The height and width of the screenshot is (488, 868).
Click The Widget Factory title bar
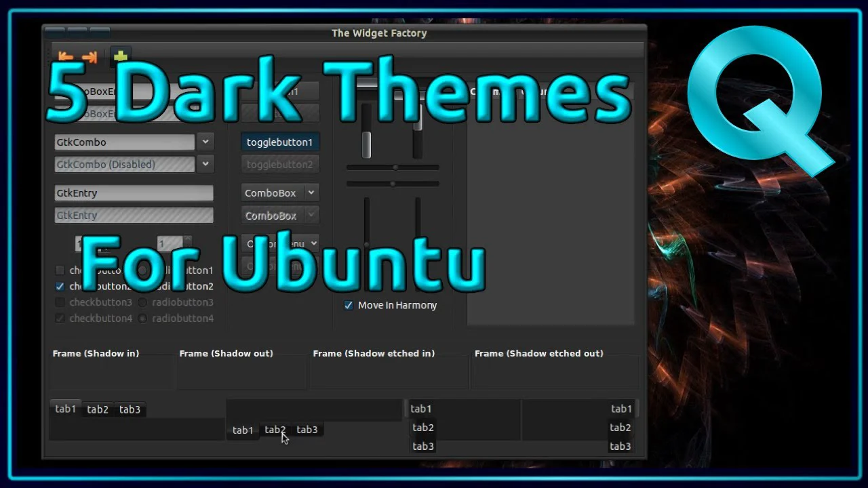tap(378, 33)
